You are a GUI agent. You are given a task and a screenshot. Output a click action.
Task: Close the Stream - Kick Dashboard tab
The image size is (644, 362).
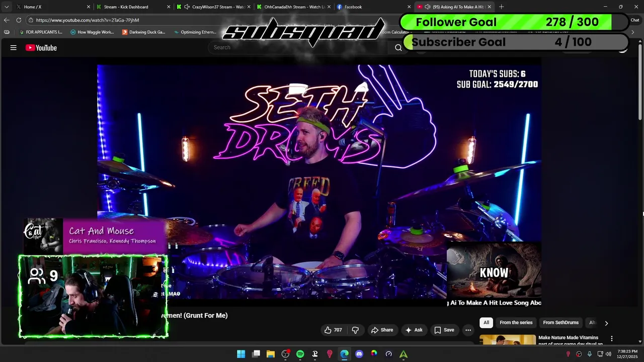tap(169, 7)
